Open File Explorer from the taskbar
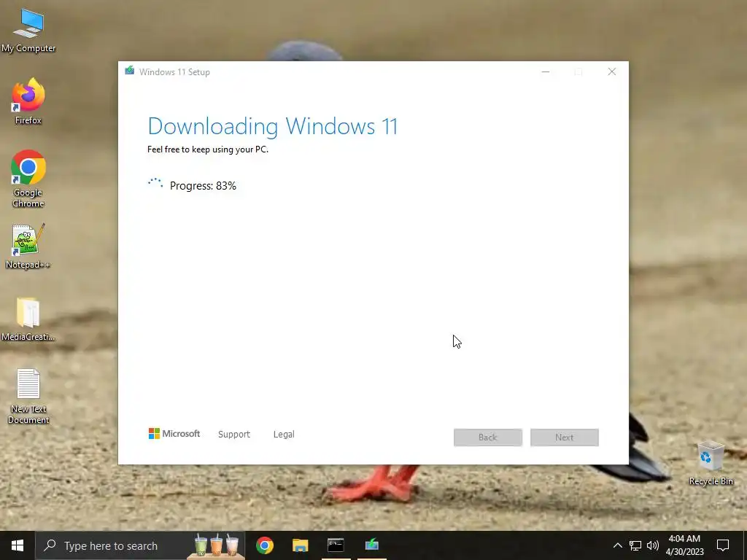747x560 pixels. pos(300,545)
